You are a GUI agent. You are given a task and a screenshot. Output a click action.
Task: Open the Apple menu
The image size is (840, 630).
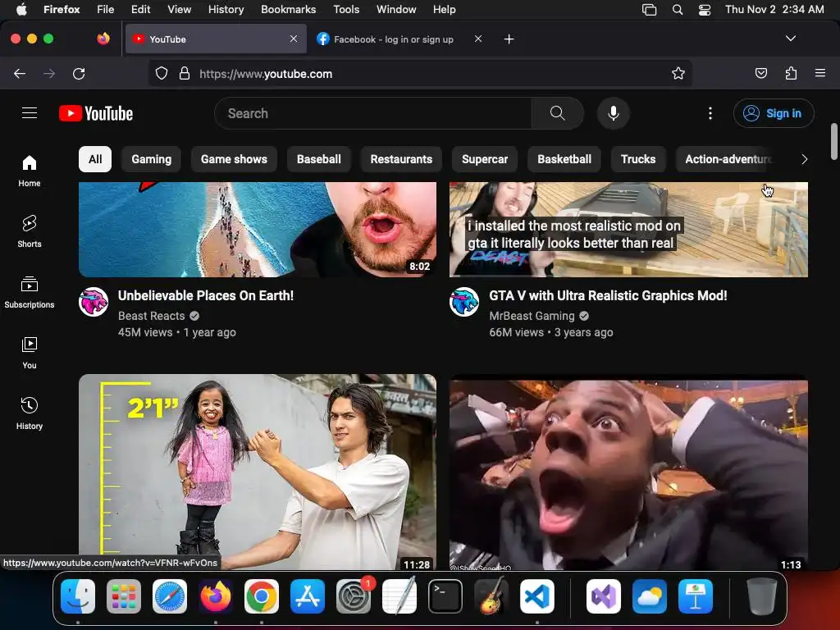pyautogui.click(x=21, y=10)
